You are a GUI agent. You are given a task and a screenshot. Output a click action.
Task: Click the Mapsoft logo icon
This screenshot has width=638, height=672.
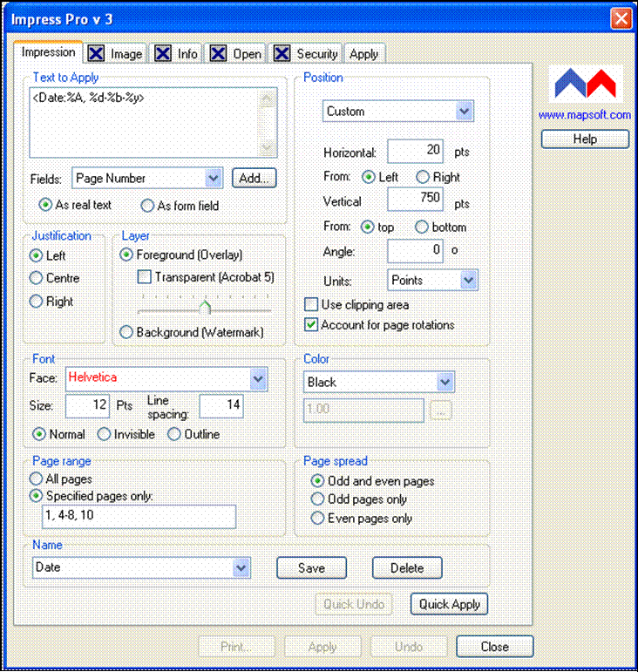(x=585, y=85)
